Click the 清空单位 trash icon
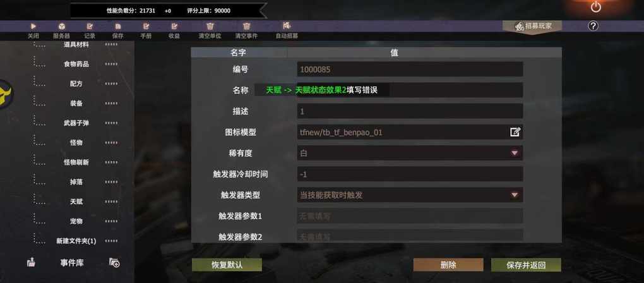This screenshot has width=644, height=283. (x=210, y=26)
